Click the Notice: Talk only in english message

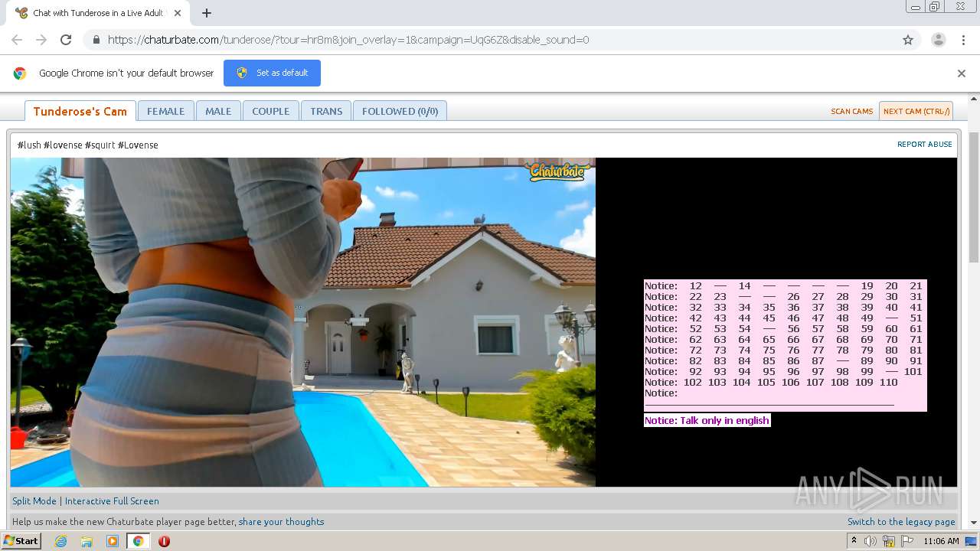(x=707, y=420)
